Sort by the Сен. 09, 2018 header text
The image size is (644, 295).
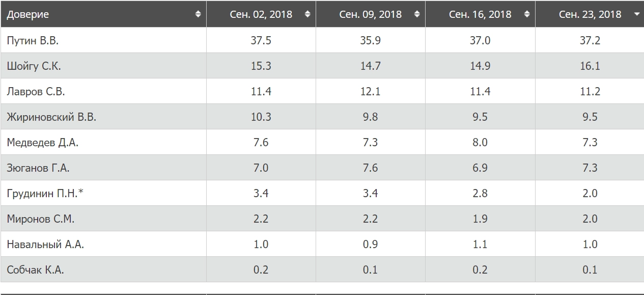tap(371, 14)
